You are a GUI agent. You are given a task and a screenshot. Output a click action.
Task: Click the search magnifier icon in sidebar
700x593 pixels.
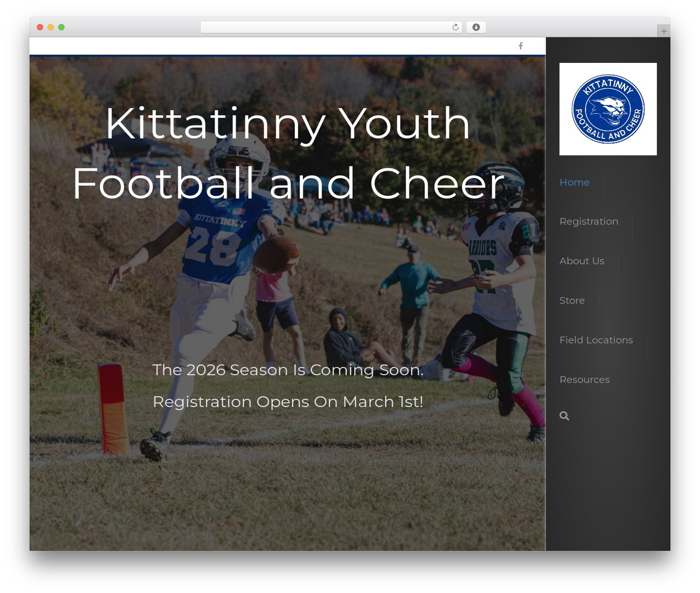564,416
